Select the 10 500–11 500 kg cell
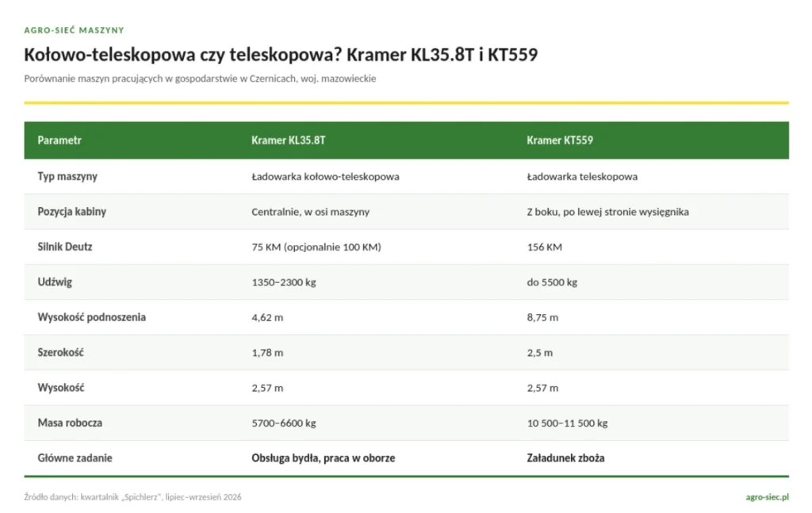Image resolution: width=812 pixels, height=513 pixels. point(567,423)
